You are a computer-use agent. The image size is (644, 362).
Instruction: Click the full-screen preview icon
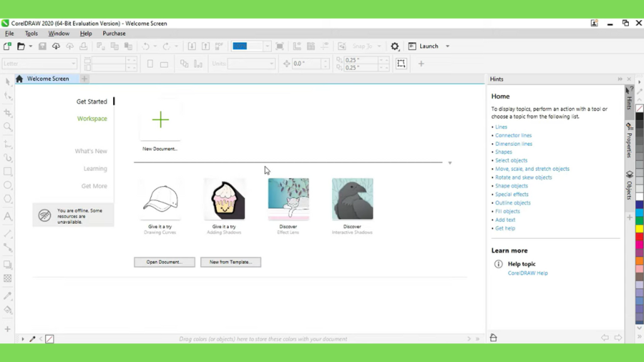click(x=280, y=46)
